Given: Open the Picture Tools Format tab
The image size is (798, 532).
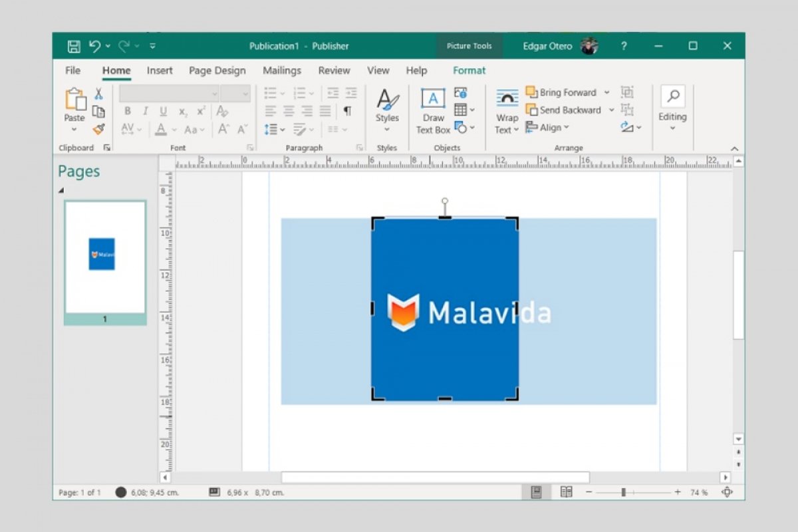Looking at the screenshot, I should click(469, 70).
